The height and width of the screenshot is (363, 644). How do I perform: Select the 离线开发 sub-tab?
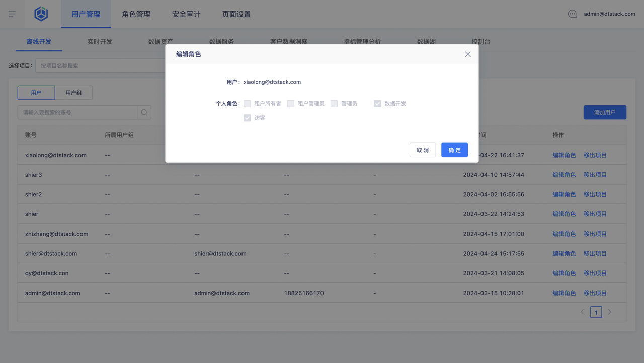(39, 42)
